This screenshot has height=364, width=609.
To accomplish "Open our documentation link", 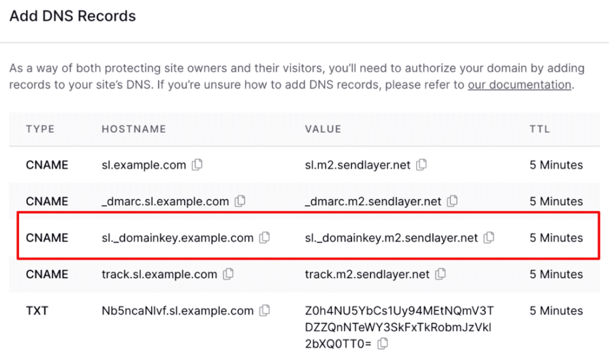I will (519, 84).
